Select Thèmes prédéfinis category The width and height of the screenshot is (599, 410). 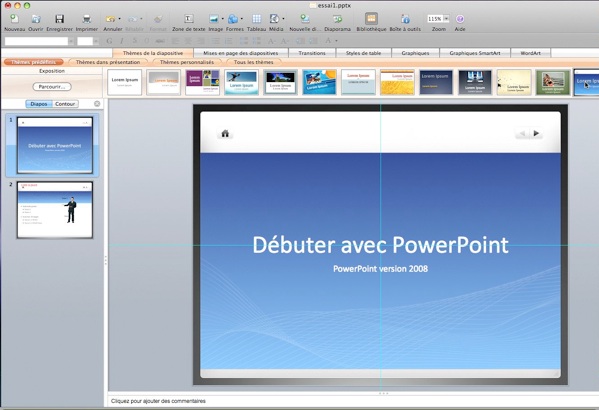click(33, 62)
